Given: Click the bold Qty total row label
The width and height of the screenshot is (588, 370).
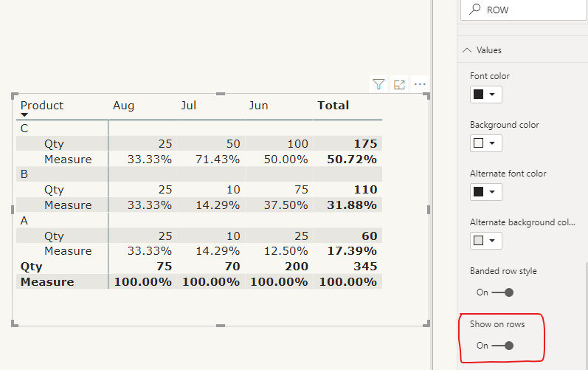Looking at the screenshot, I should point(32,267).
